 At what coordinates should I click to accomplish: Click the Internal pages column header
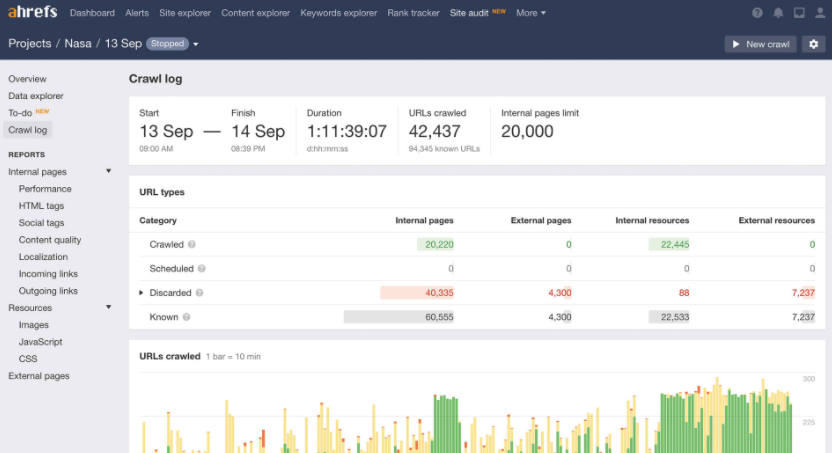(x=424, y=220)
